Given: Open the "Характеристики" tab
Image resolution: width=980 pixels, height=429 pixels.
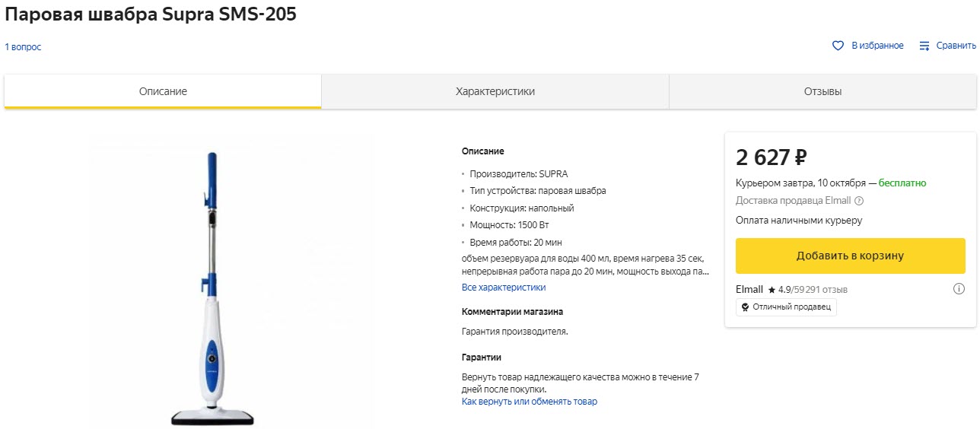Looking at the screenshot, I should pos(495,91).
